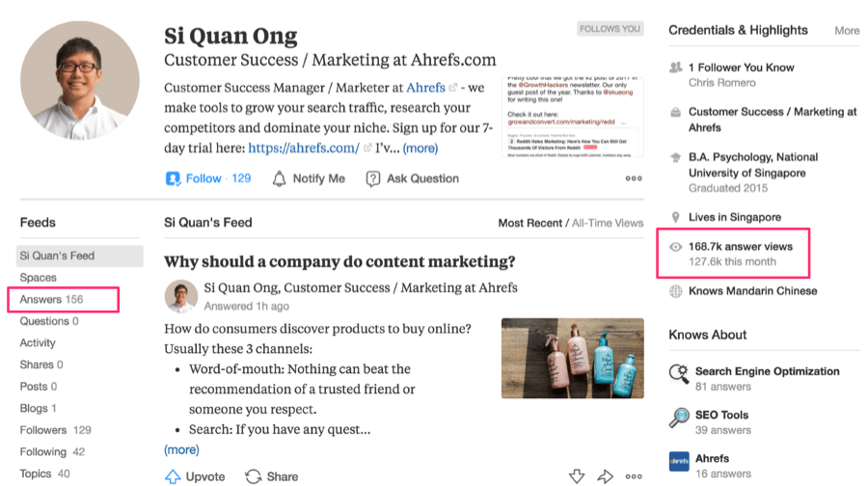The image size is (868, 486).
Task: Click the Ask Question bubble icon
Action: tap(373, 178)
